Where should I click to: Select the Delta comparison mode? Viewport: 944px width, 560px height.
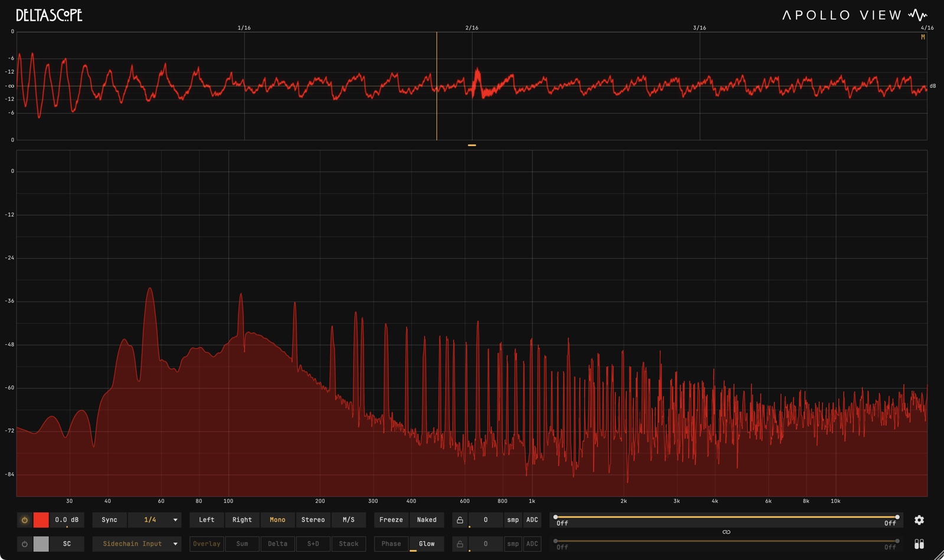[x=277, y=544]
